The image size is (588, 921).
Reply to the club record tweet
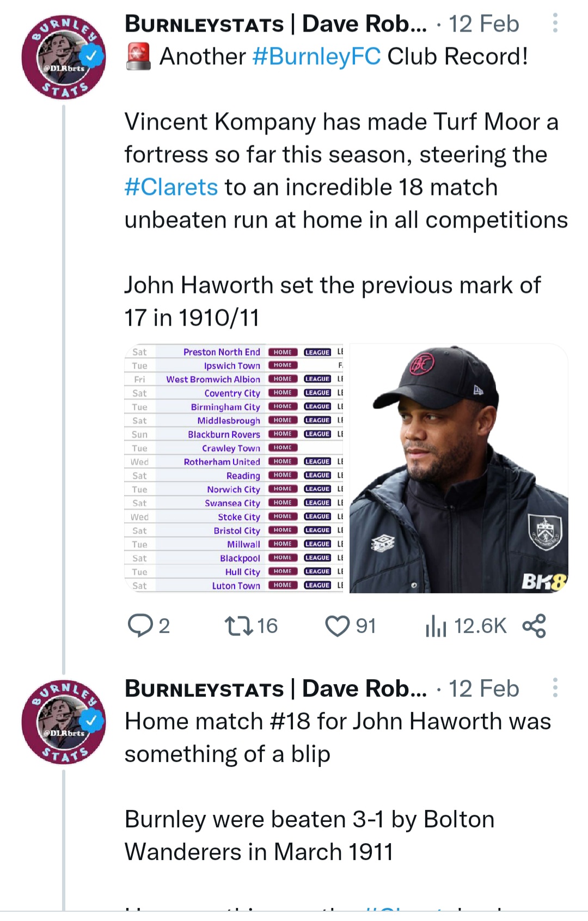pyautogui.click(x=140, y=626)
